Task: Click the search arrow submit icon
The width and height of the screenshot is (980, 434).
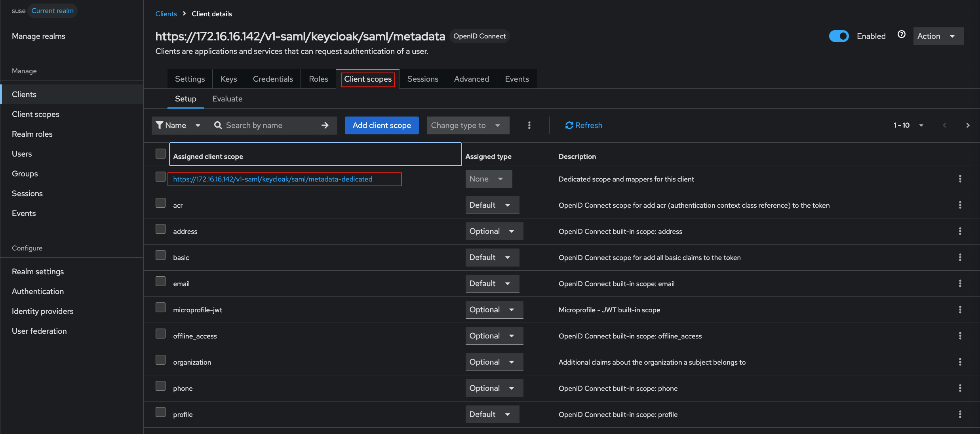Action: tap(325, 125)
